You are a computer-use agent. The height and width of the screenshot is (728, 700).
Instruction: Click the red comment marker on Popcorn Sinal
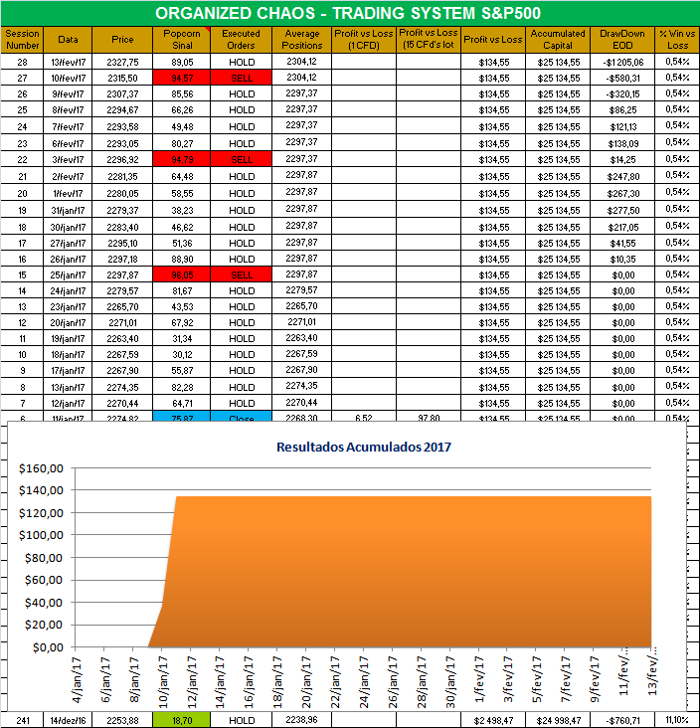[x=208, y=29]
